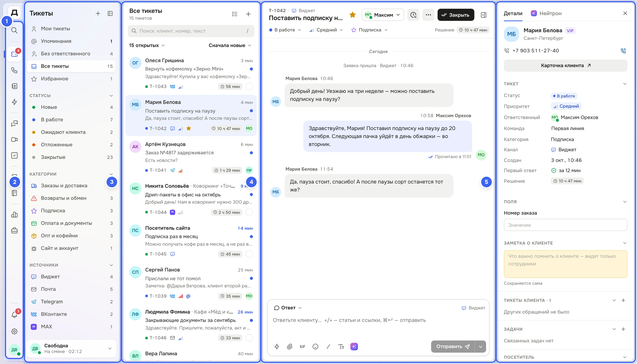Open the three-dots more menu in ticket header

tap(428, 15)
